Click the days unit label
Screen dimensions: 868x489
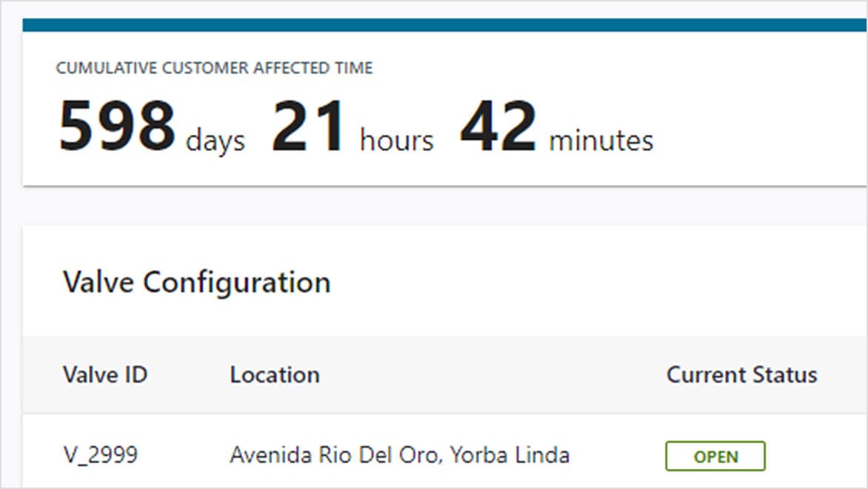pyautogui.click(x=215, y=140)
